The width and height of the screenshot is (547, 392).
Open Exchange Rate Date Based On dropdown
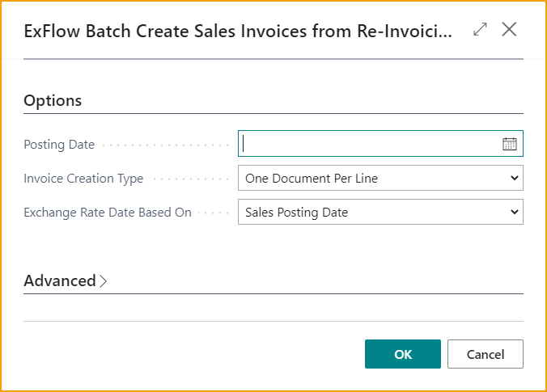380,212
